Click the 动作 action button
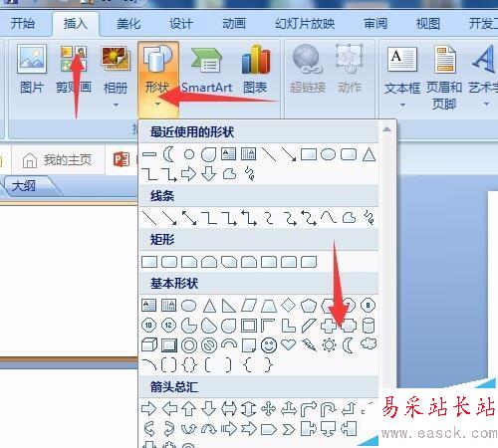This screenshot has height=448, width=498. [350, 70]
